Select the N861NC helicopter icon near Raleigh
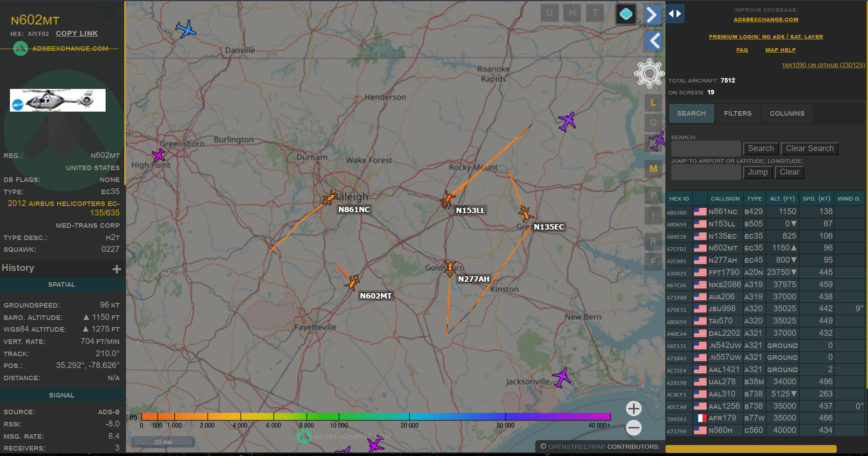The height and width of the screenshot is (456, 868). pos(330,198)
